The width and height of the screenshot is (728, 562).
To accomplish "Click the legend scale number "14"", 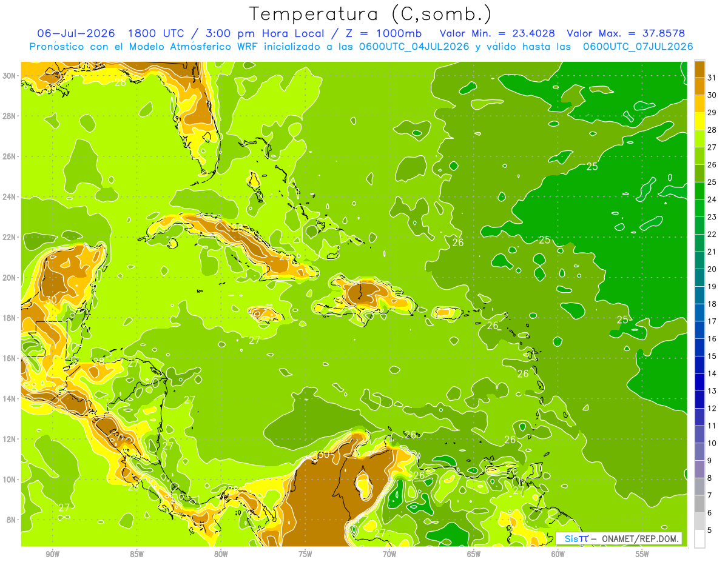I will coord(712,373).
